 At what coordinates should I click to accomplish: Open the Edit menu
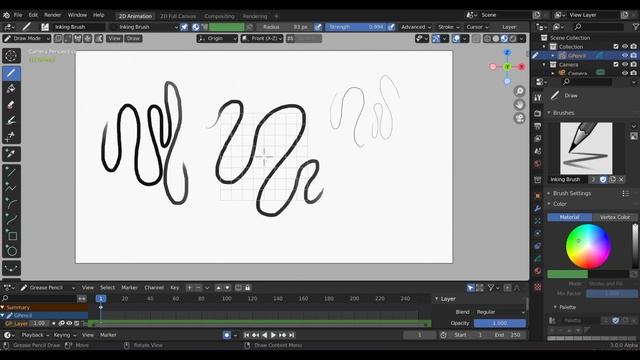33,15
